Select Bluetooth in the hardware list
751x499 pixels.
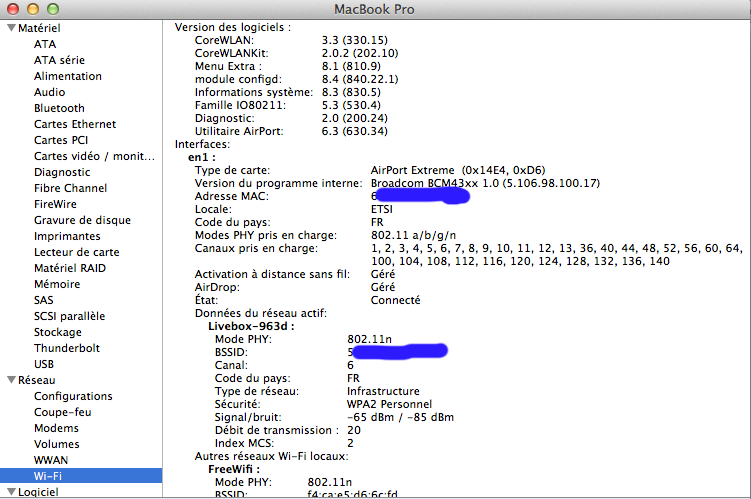pos(59,108)
